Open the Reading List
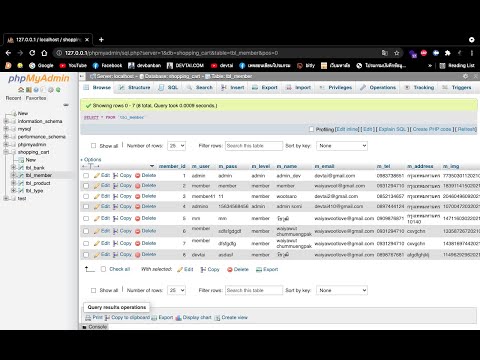The width and height of the screenshot is (480, 360). [457, 65]
